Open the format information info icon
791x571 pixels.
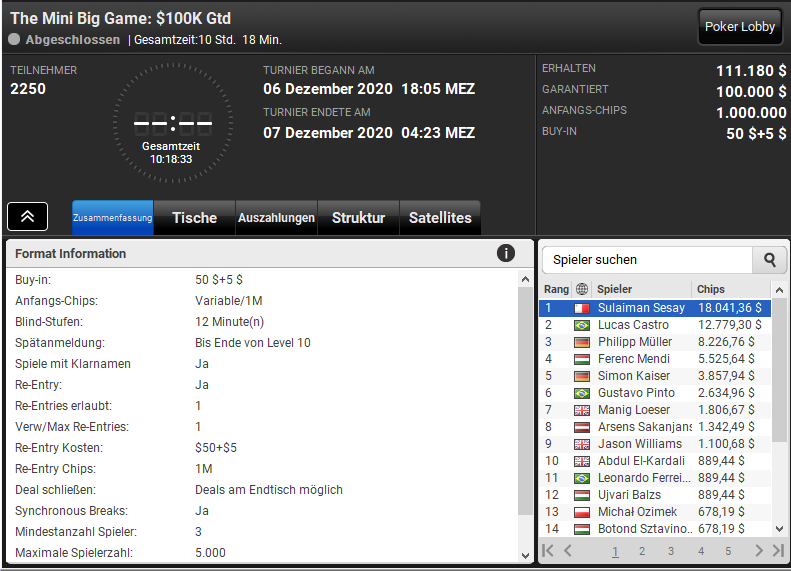(x=505, y=253)
